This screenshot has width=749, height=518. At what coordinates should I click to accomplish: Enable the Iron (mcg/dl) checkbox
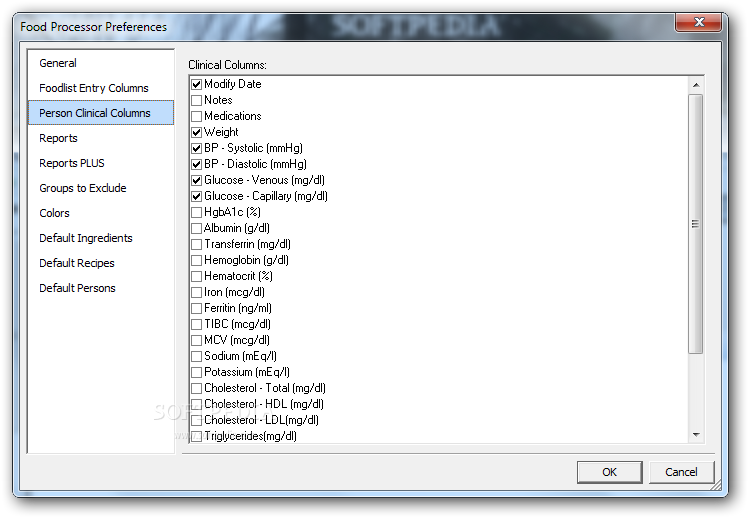[x=196, y=292]
